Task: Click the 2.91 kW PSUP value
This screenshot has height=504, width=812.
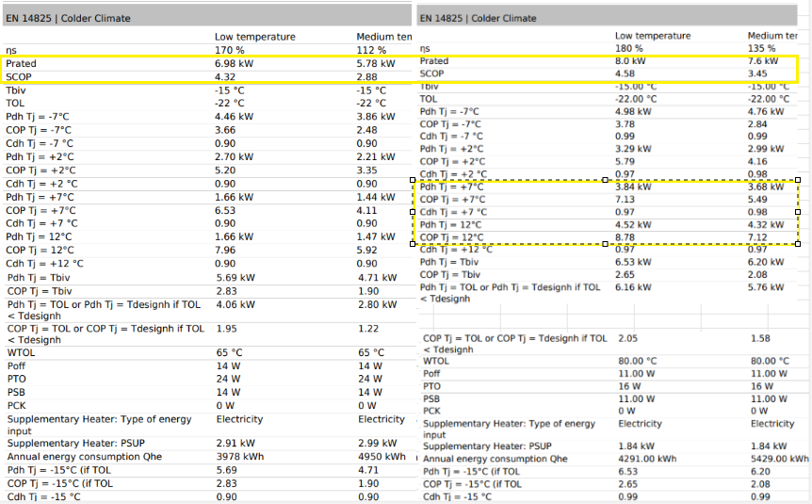Action: (235, 443)
